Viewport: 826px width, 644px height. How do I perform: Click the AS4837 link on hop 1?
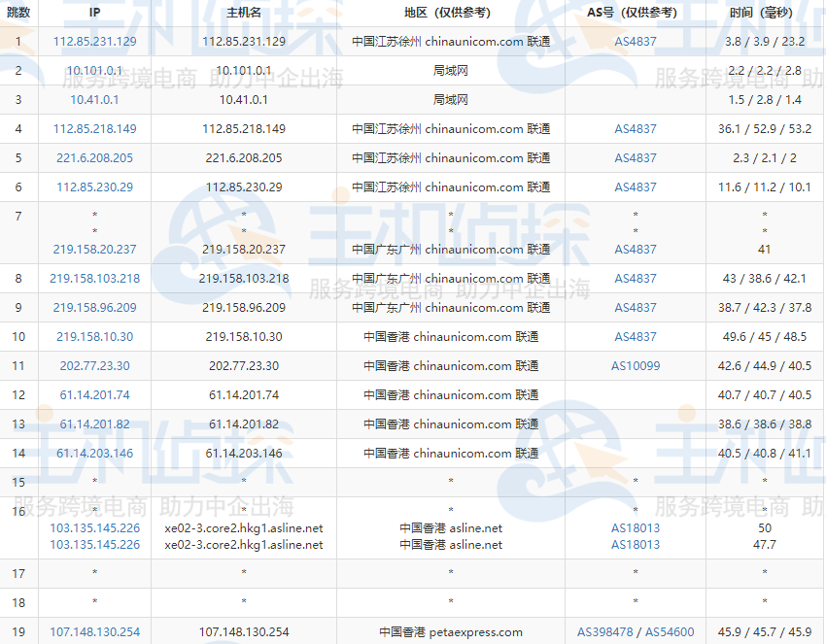636,41
